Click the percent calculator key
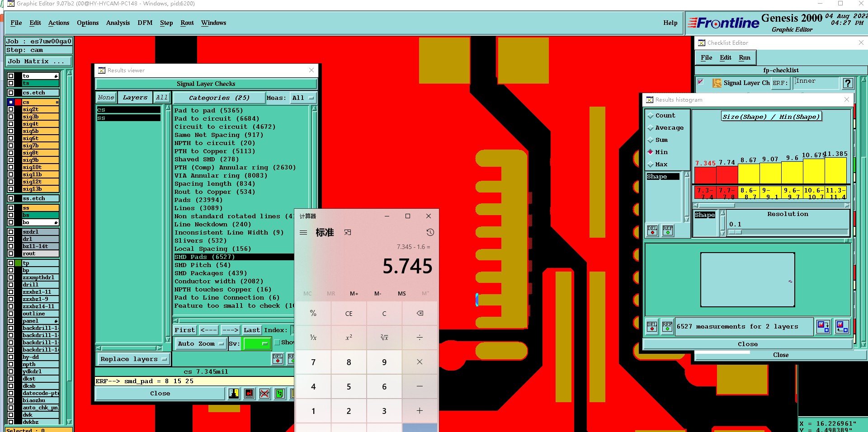Image resolution: width=868 pixels, height=432 pixels. click(313, 313)
